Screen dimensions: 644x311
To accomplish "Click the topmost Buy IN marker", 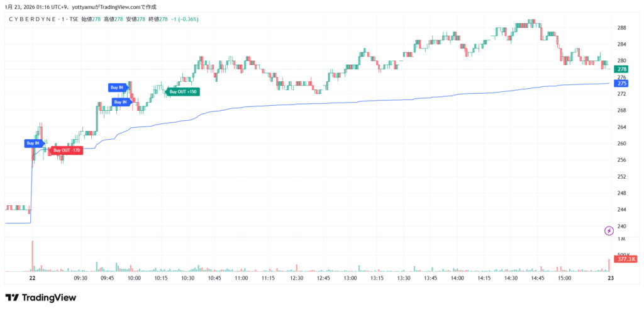I will [118, 88].
